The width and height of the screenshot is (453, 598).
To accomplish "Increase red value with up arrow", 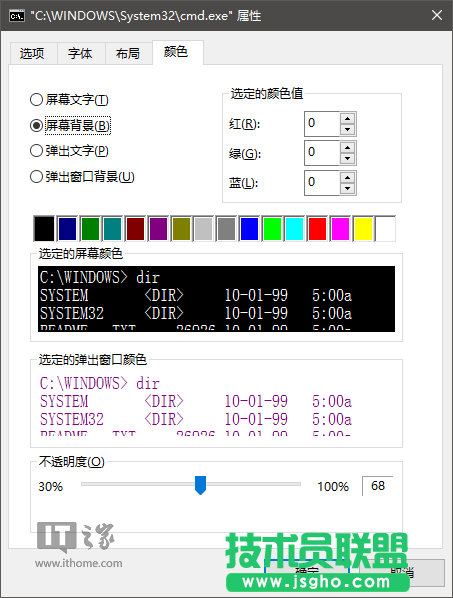I will (347, 118).
